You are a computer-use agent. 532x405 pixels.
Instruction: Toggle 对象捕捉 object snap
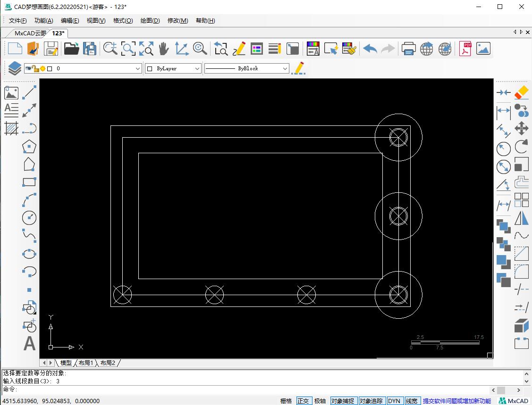click(342, 401)
